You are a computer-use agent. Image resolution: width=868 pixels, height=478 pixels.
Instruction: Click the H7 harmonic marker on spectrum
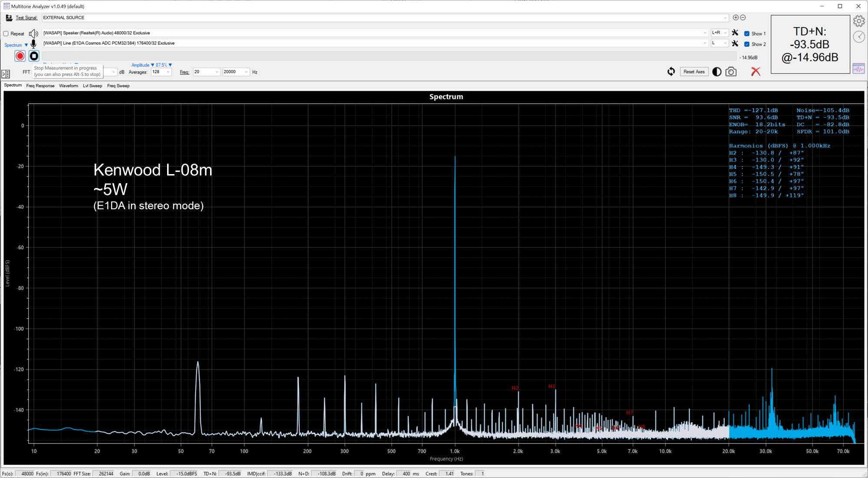tap(629, 412)
